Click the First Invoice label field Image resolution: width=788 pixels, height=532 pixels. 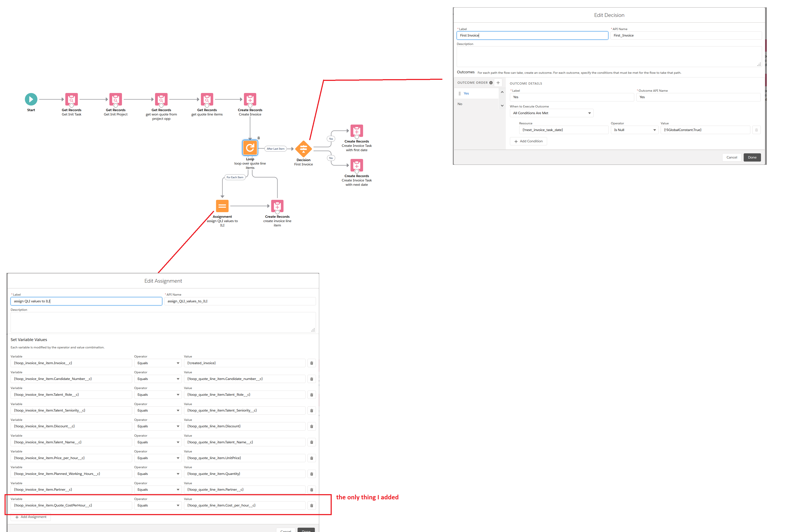(532, 36)
